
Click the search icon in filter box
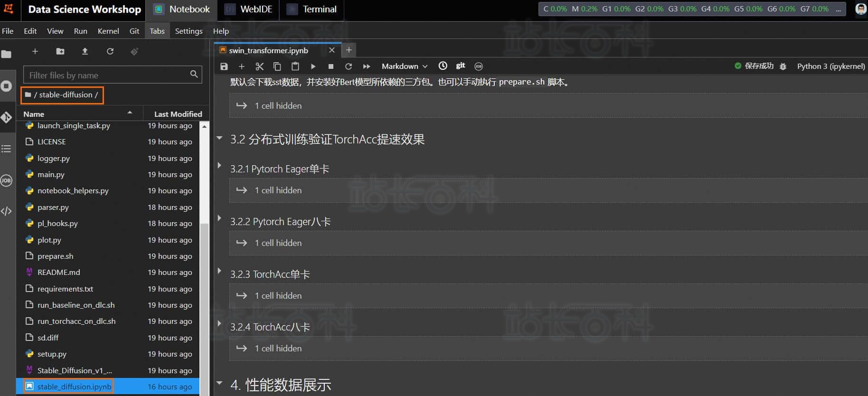(x=194, y=74)
